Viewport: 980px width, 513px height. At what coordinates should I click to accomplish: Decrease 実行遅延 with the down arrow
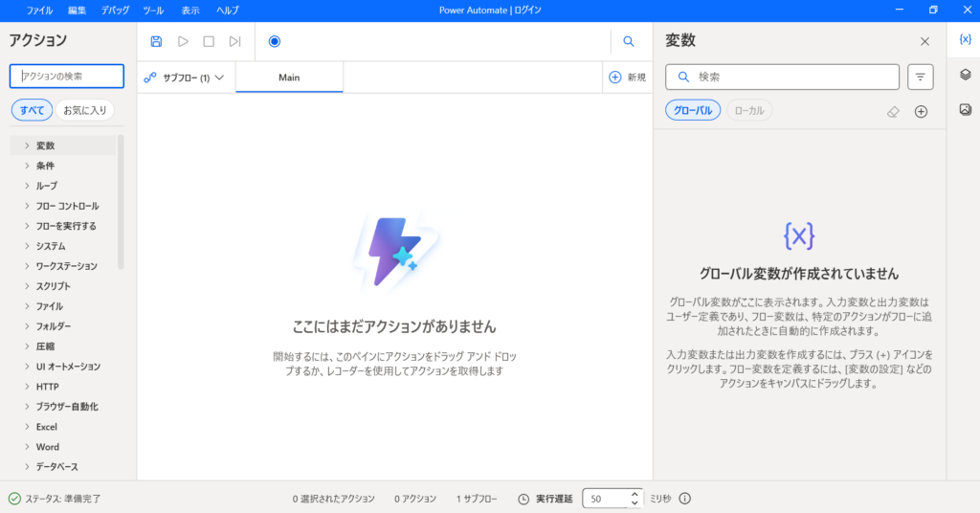pos(635,502)
